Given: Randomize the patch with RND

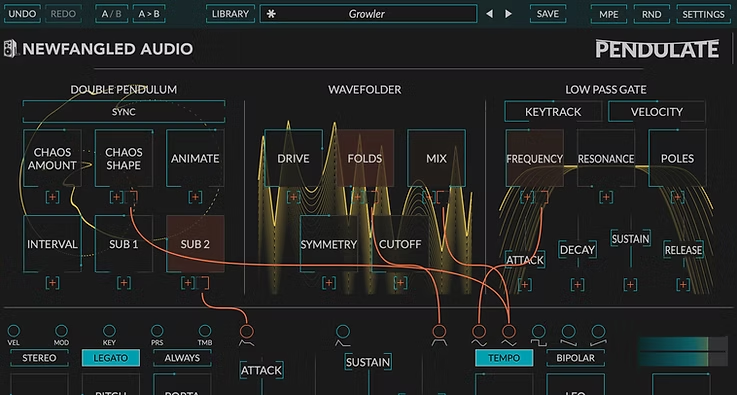Looking at the screenshot, I should 651,14.
